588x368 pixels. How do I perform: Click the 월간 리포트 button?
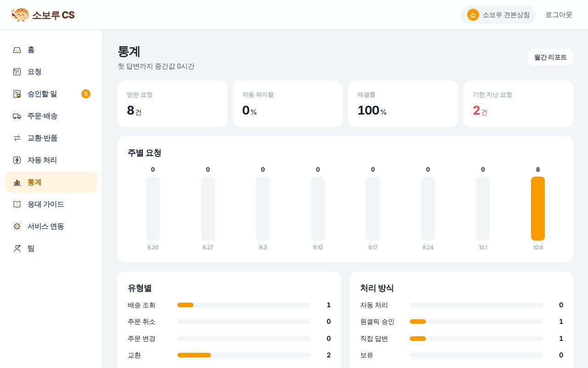(x=550, y=57)
